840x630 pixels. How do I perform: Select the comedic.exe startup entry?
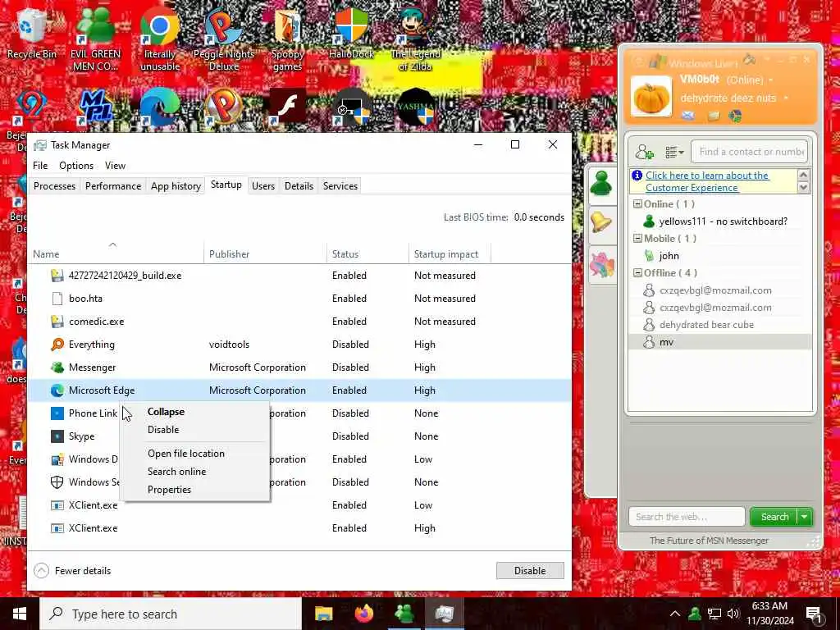pyautogui.click(x=299, y=322)
